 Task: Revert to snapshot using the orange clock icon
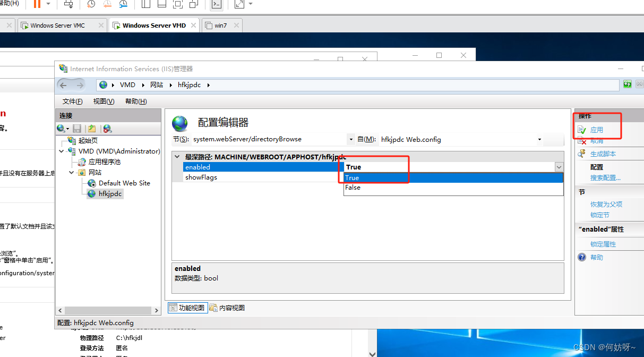pyautogui.click(x=107, y=4)
